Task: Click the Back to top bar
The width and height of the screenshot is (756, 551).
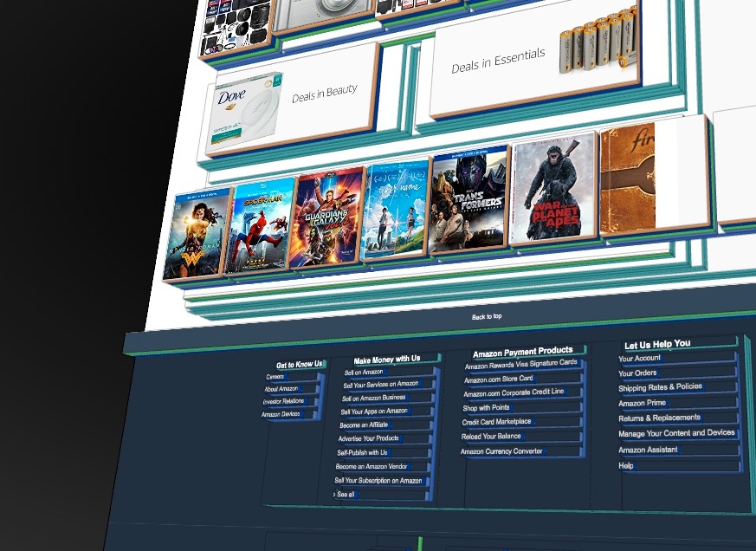Action: (487, 316)
